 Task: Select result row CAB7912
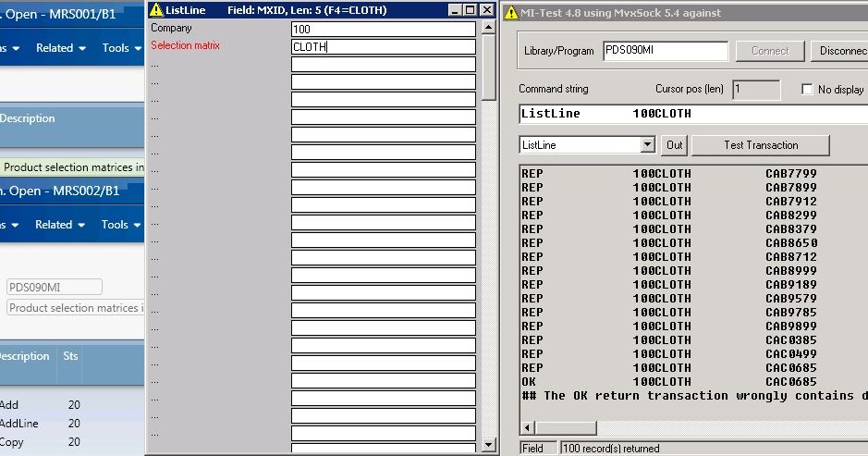(x=694, y=201)
